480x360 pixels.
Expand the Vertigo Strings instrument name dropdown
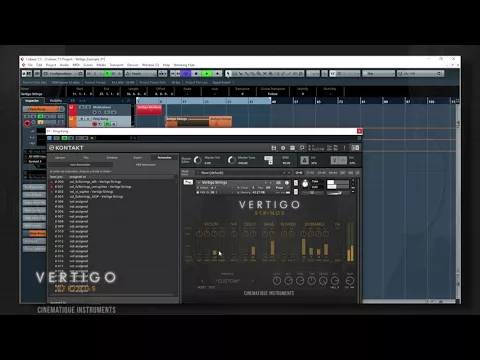click(199, 182)
